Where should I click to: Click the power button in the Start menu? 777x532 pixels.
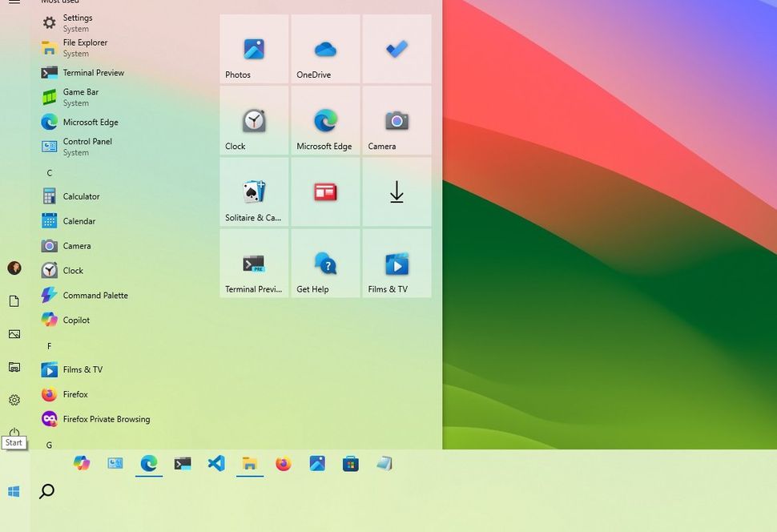click(x=14, y=430)
